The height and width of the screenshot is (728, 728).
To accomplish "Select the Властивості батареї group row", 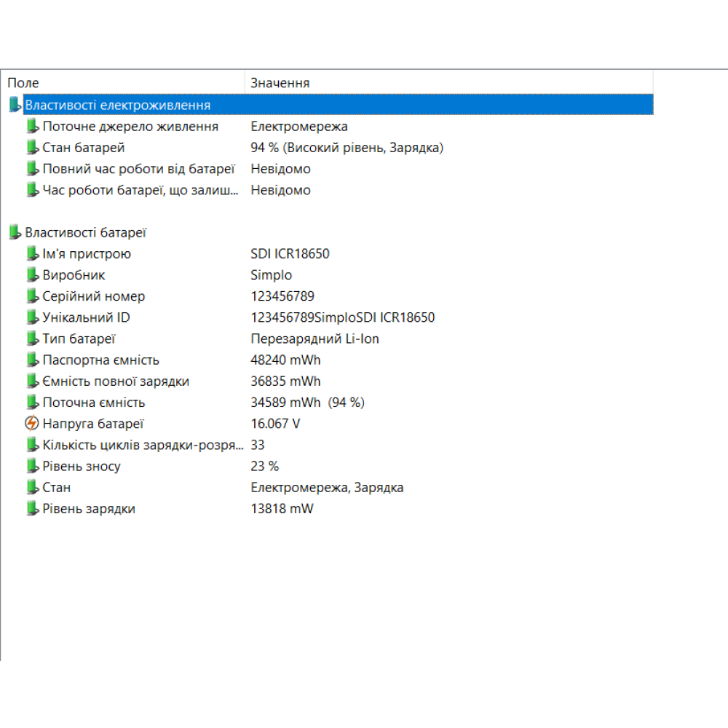I will [86, 233].
